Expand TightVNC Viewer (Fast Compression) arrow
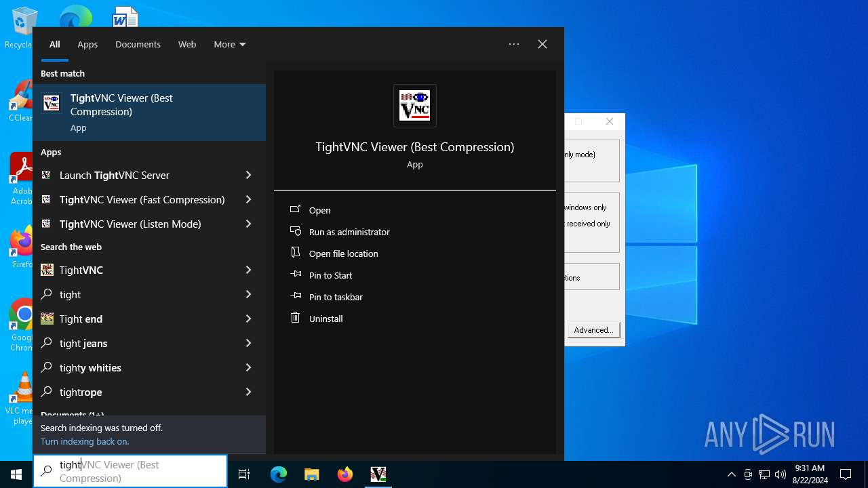 (248, 199)
